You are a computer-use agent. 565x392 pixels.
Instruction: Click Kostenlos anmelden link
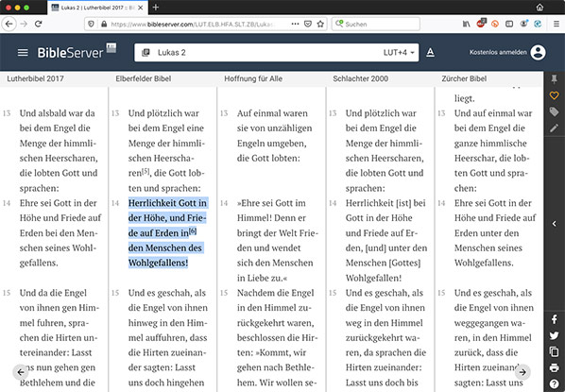coord(498,52)
